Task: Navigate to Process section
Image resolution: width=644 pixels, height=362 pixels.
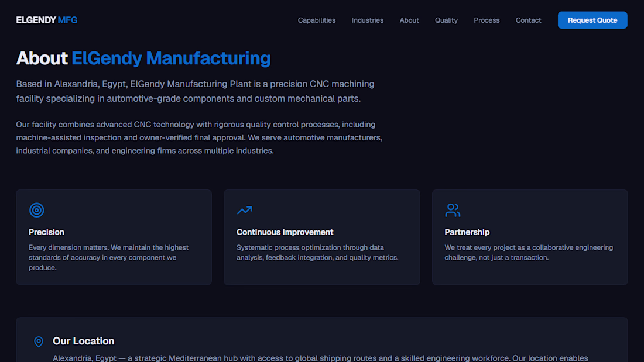Action: coord(487,20)
